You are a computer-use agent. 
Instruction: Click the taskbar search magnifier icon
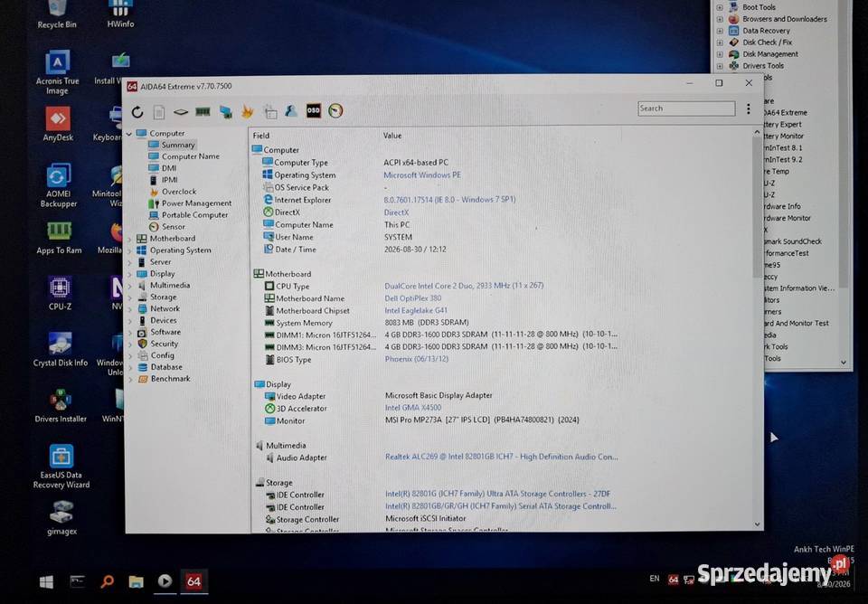pos(107,581)
